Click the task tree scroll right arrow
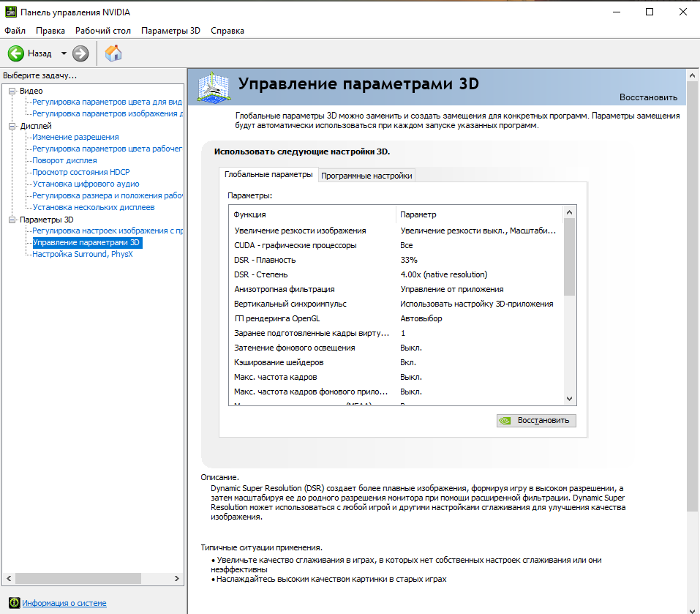This screenshot has width=700, height=614. click(x=177, y=579)
